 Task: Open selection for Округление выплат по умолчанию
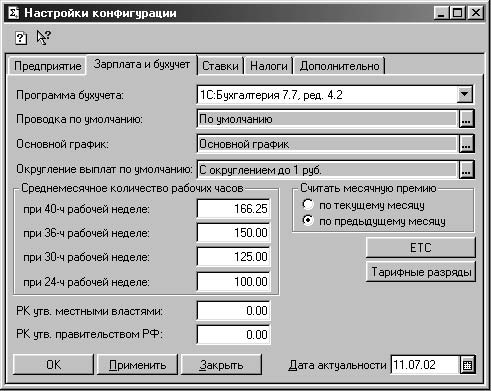(466, 170)
